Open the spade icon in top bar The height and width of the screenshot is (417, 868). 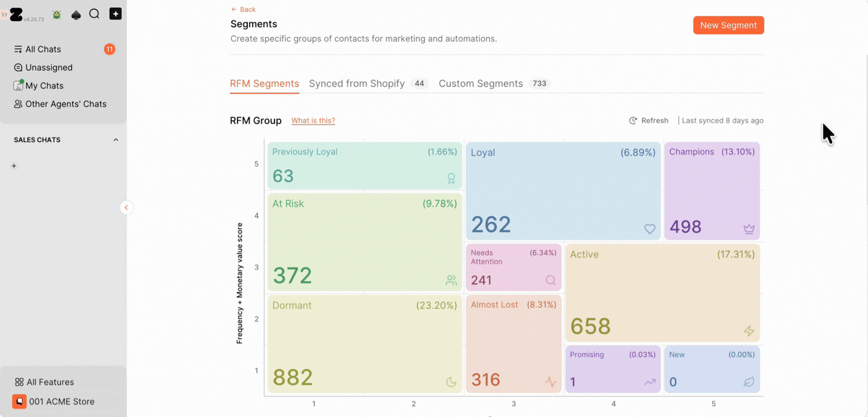tap(76, 15)
